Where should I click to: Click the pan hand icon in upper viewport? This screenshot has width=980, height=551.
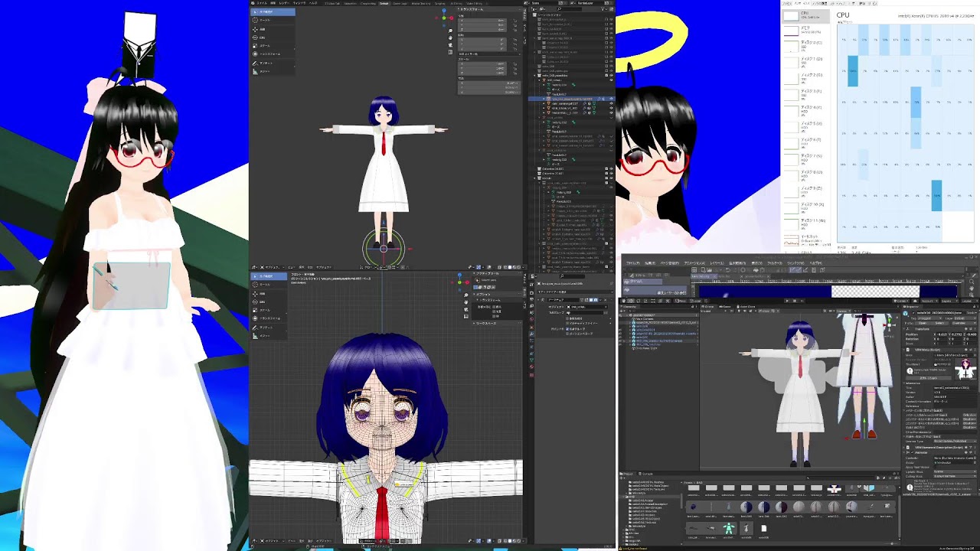click(x=450, y=38)
